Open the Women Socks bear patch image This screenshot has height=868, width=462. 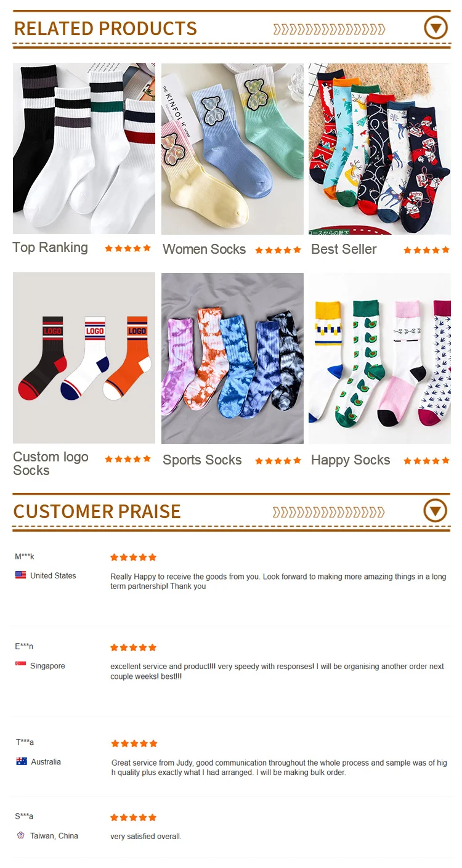click(x=232, y=148)
